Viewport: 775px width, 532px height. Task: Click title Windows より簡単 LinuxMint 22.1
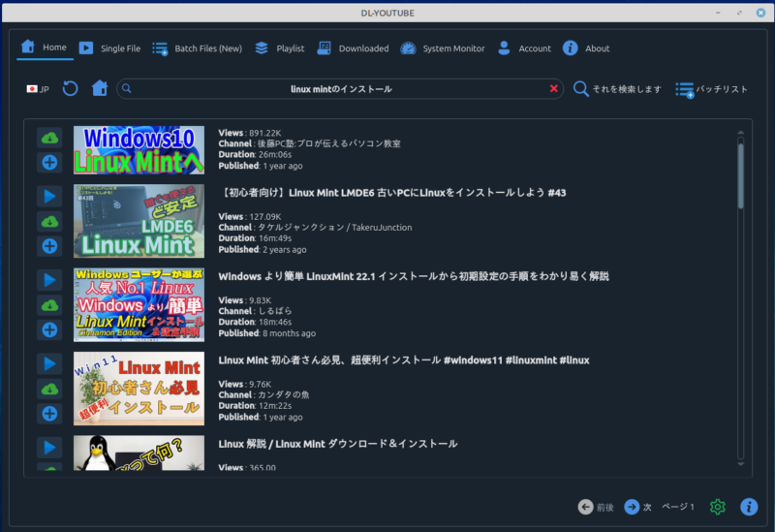(414, 276)
